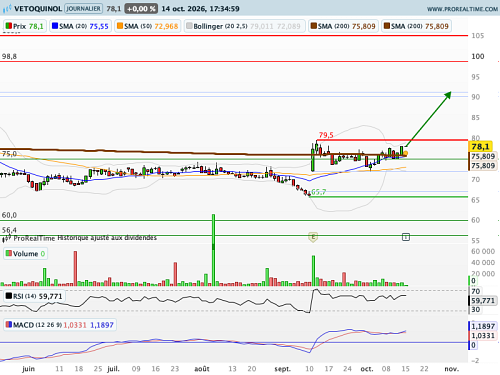Click the square event marker near 15 oct.
The width and height of the screenshot is (500, 375).
tap(406, 237)
